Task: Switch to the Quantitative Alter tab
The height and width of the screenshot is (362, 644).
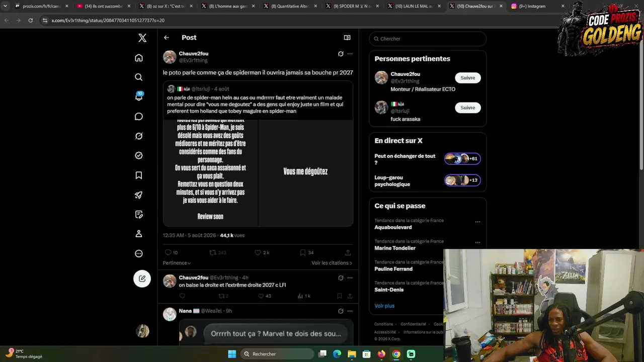Action: pos(290,6)
